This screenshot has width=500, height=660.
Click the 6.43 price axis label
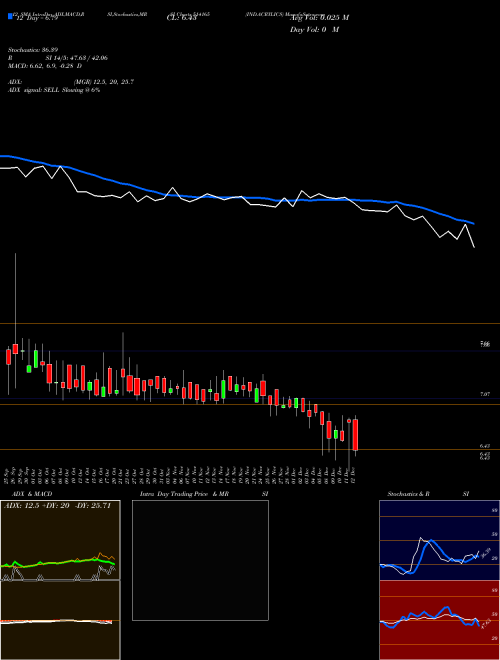click(x=485, y=446)
